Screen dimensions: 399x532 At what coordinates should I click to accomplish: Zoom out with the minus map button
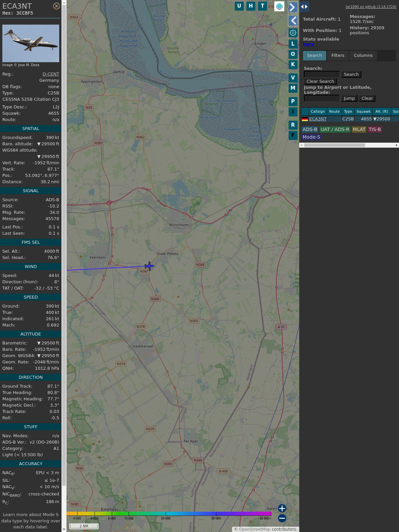click(282, 518)
